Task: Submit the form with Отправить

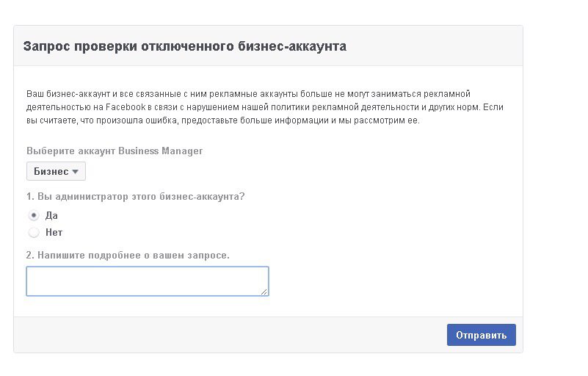Action: tap(481, 335)
